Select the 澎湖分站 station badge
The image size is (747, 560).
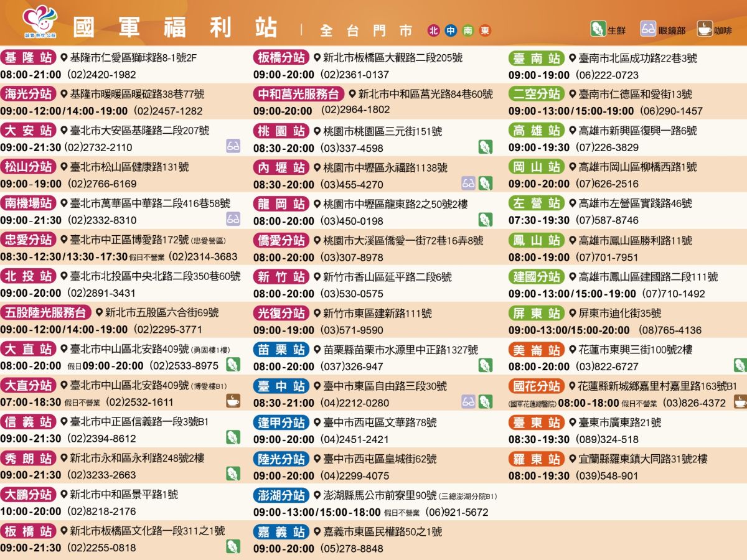coord(281,495)
